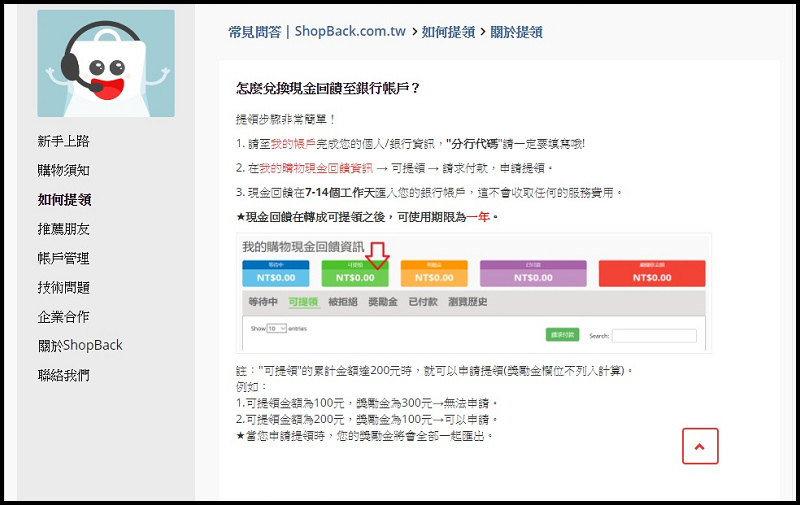Click the last line about 獎勵金將會全部一起匯出

(x=364, y=436)
